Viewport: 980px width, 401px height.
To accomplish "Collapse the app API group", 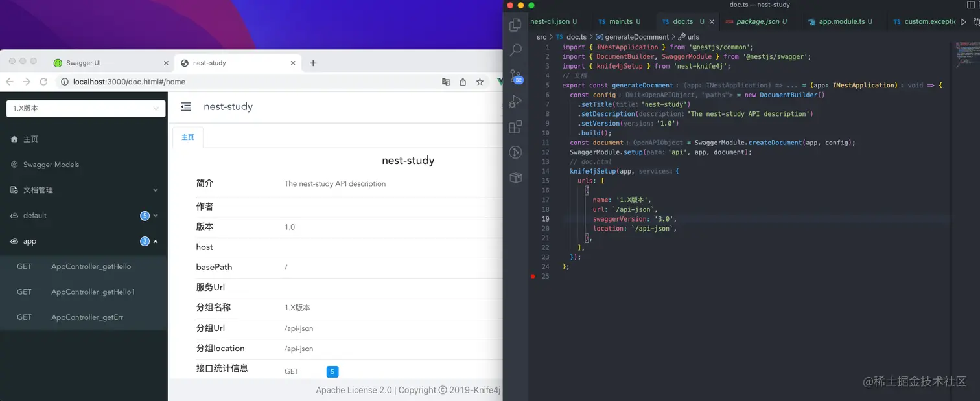I will click(x=84, y=241).
